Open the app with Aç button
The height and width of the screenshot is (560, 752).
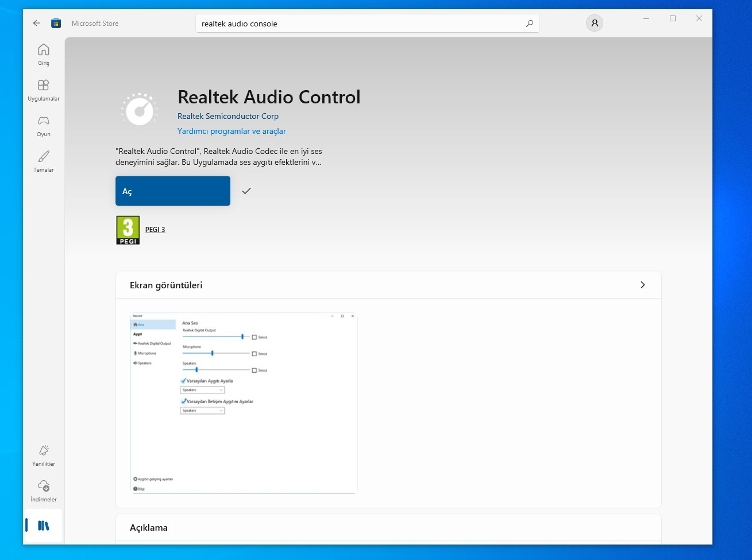coord(173,191)
